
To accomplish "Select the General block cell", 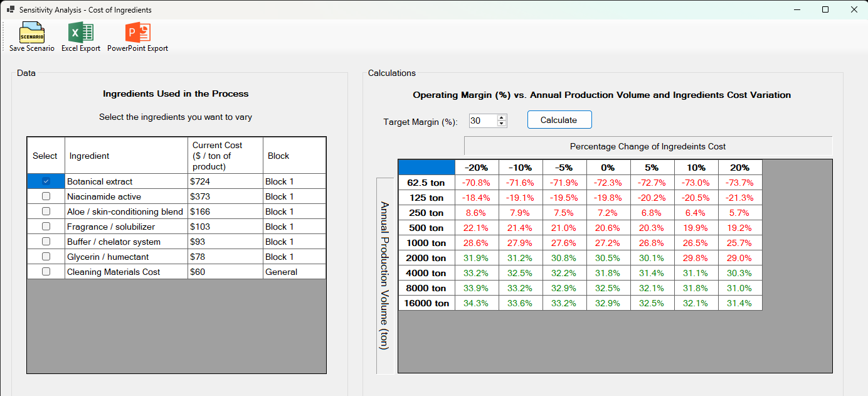I will pos(294,272).
